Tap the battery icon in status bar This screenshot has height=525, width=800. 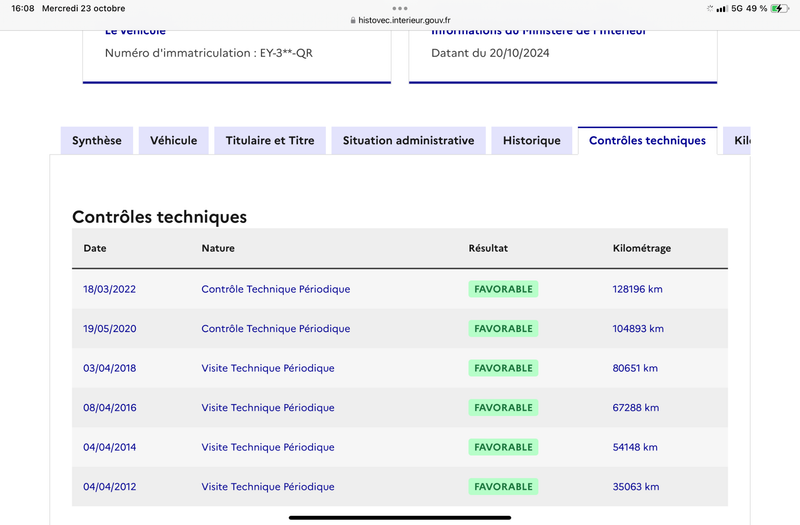click(x=780, y=8)
